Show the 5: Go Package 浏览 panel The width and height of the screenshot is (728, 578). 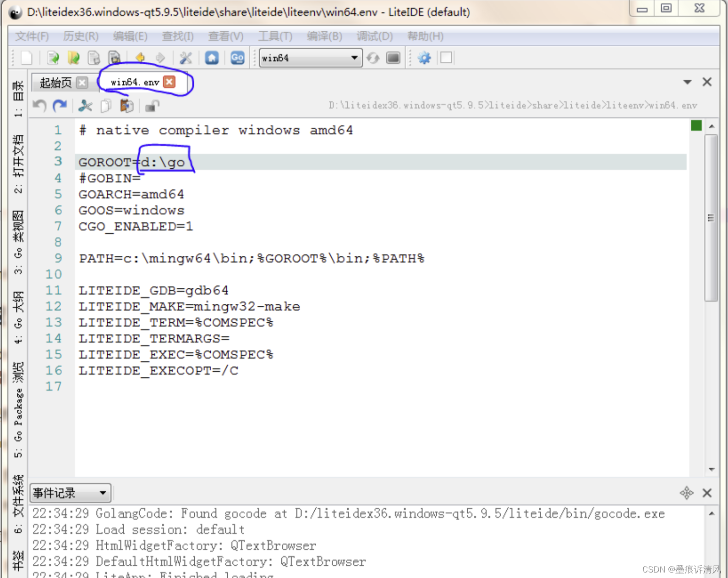(18, 409)
